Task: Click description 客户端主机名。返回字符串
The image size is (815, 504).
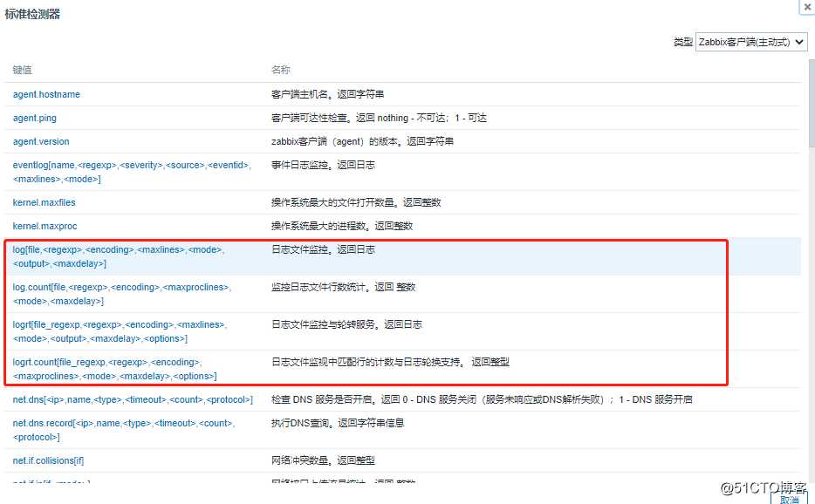Action: [x=327, y=94]
